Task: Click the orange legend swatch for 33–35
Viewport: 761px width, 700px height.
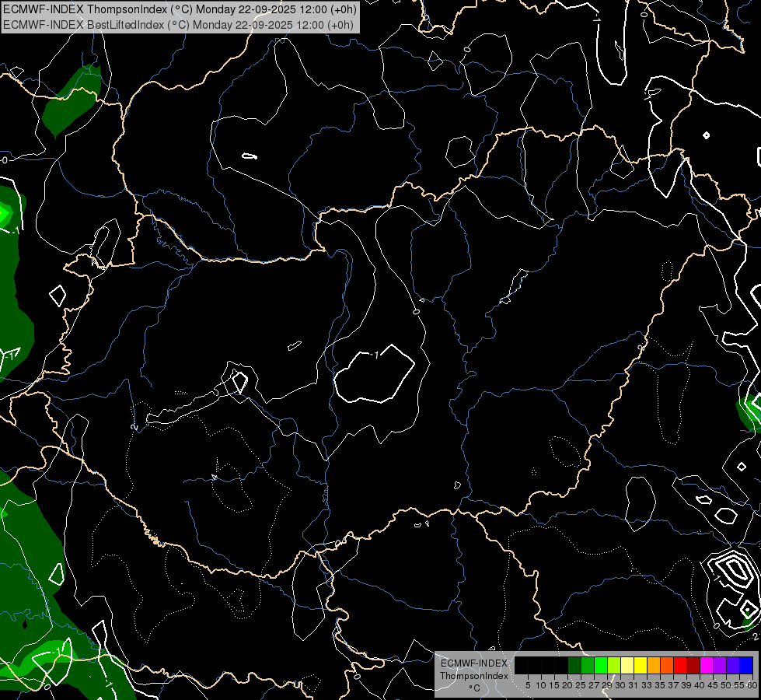Action: (x=654, y=665)
